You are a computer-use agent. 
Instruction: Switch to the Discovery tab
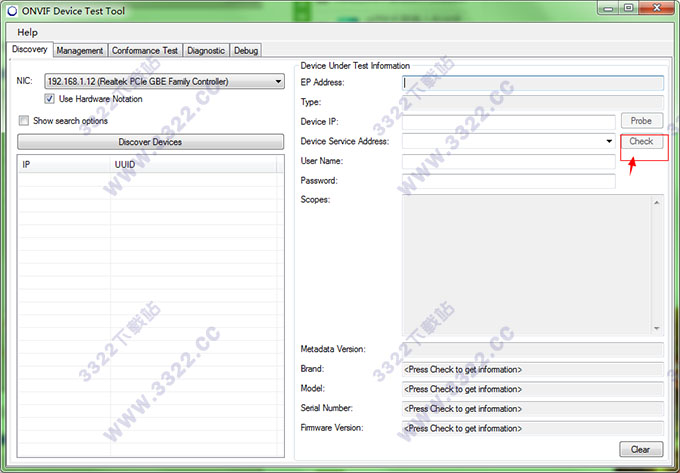tap(29, 49)
